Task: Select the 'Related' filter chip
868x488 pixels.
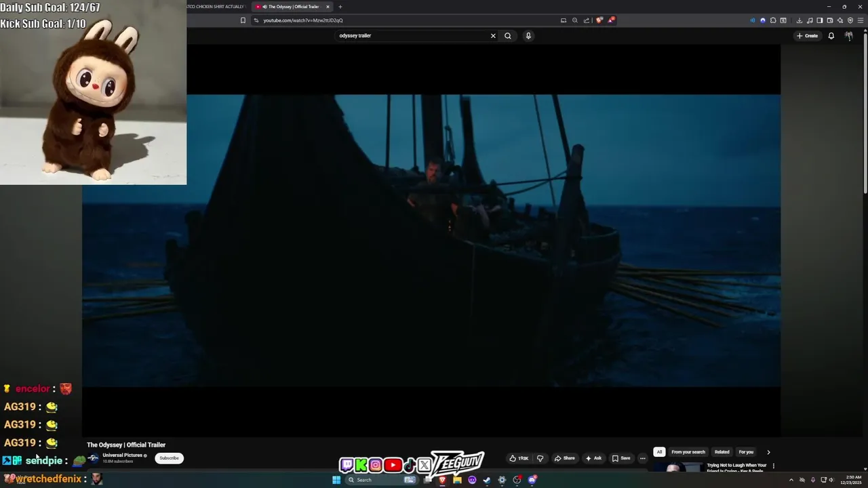Action: (722, 452)
